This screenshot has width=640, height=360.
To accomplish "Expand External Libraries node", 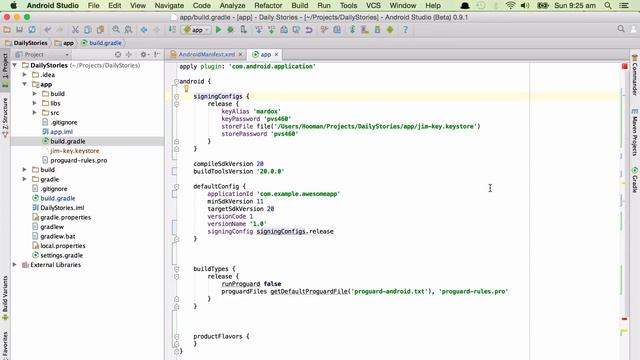I will click(15, 265).
